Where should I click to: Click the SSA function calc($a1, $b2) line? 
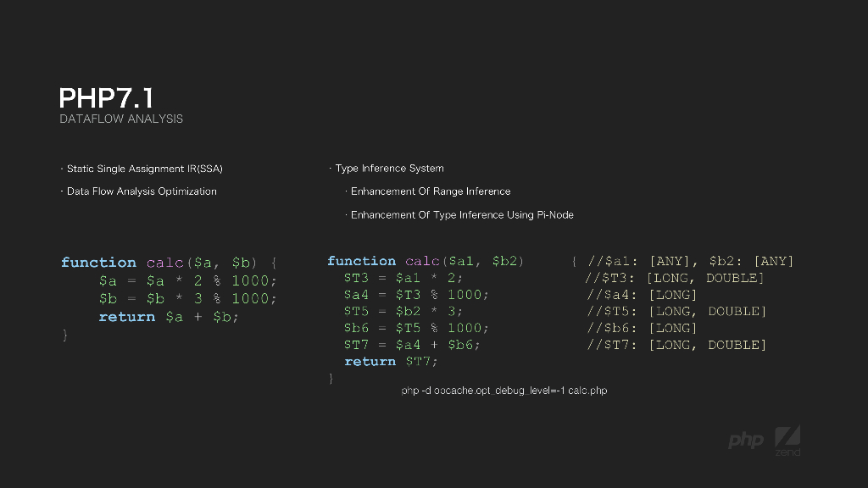coord(426,261)
